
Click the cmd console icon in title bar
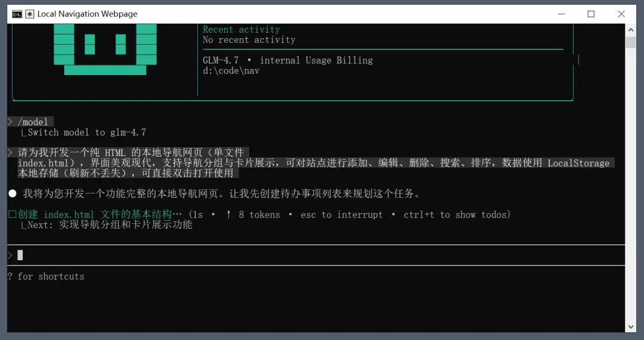pyautogui.click(x=17, y=14)
